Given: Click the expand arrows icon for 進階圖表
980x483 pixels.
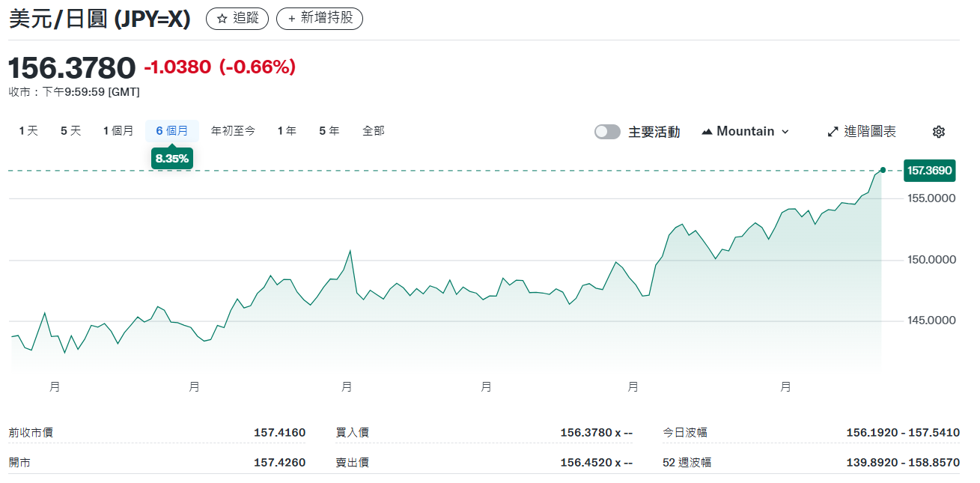Looking at the screenshot, I should pos(833,132).
